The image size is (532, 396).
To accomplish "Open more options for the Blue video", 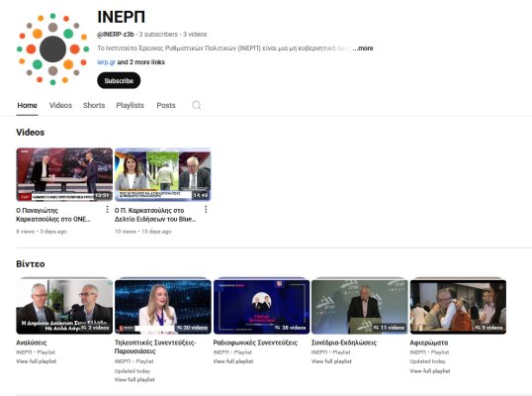I will click(206, 210).
